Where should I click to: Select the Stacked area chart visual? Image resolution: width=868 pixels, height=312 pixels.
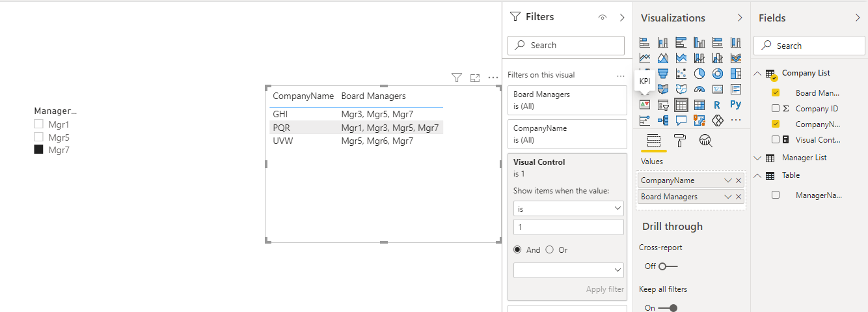681,58
